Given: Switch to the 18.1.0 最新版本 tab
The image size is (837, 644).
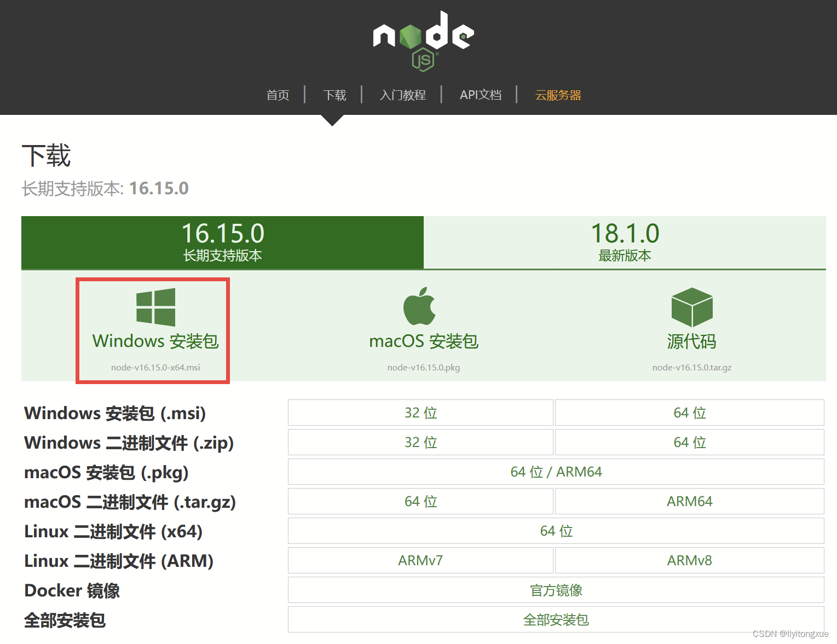Looking at the screenshot, I should (x=625, y=242).
